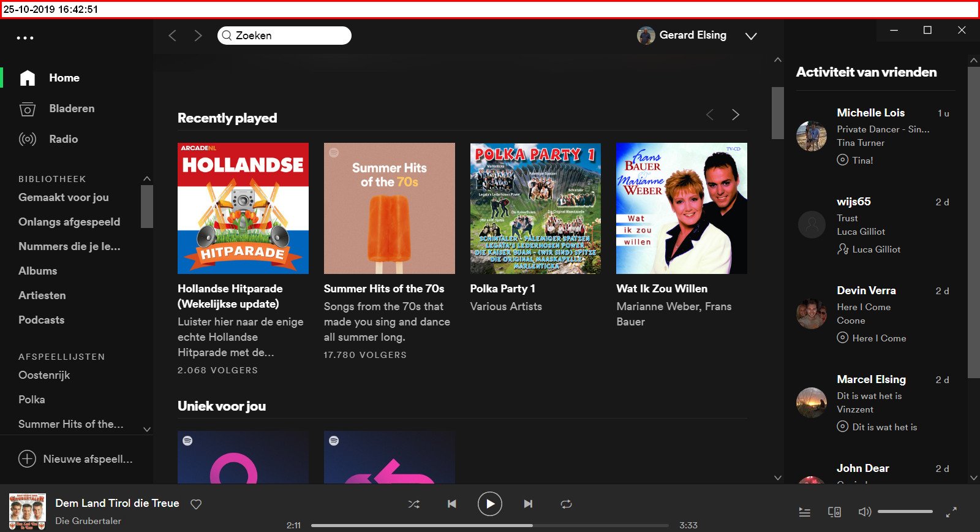Open the connect to device icon
The image size is (980, 532).
834,512
